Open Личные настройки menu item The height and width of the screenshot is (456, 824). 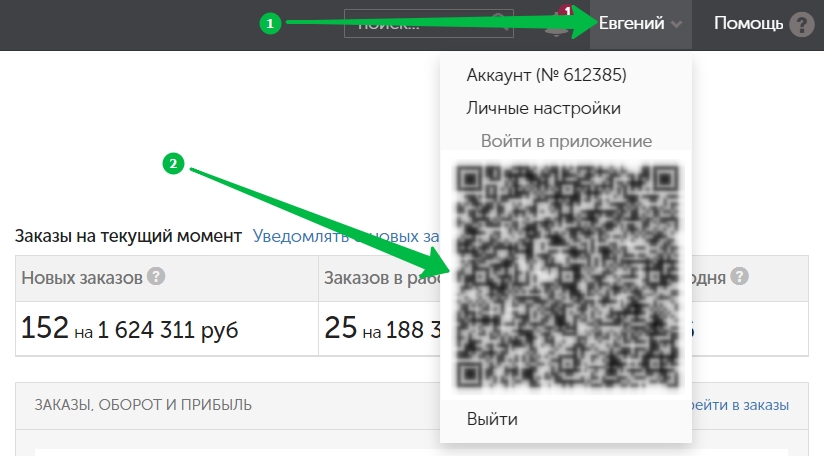(543, 108)
